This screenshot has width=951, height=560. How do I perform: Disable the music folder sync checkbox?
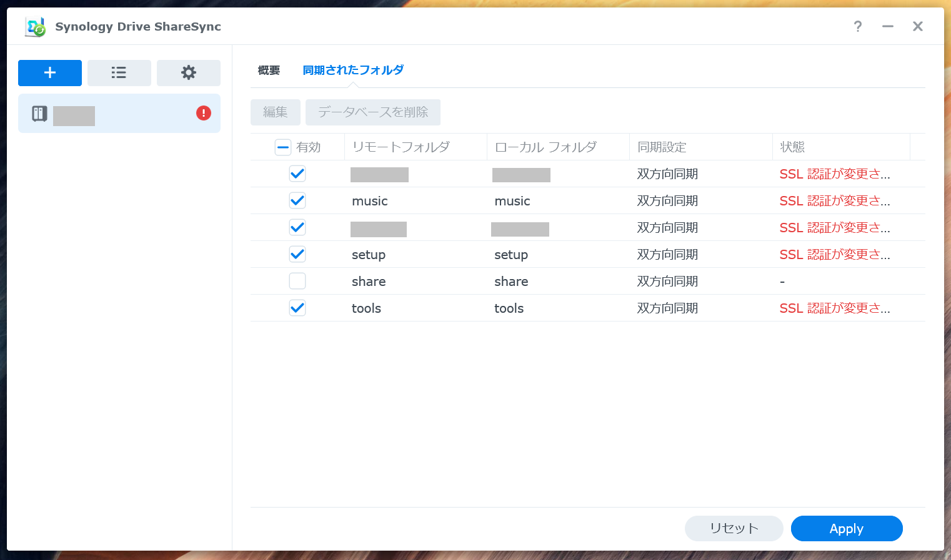(297, 200)
